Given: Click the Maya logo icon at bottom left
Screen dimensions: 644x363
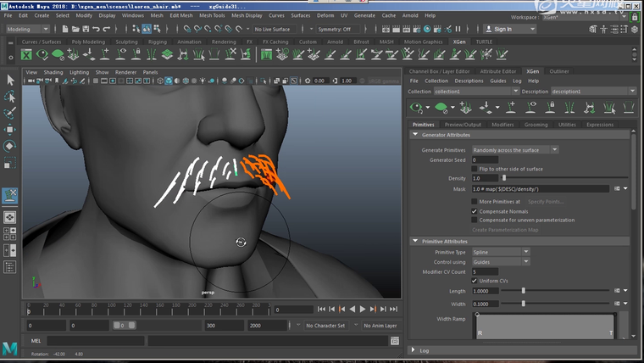Looking at the screenshot, I should (10, 349).
